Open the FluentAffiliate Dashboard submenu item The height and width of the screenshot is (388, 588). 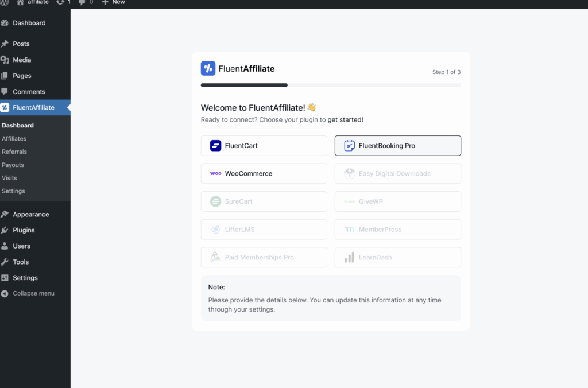click(18, 125)
